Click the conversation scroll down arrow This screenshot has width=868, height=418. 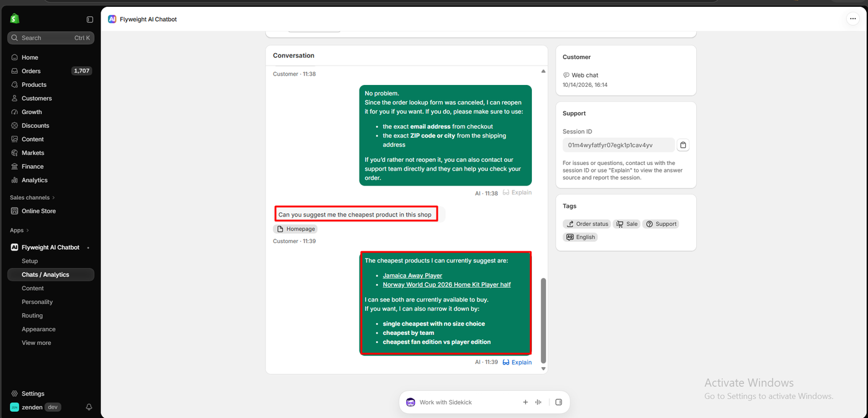[544, 369]
